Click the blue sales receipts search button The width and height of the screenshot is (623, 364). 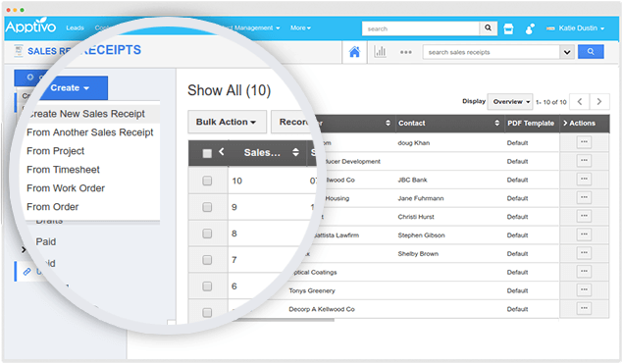pos(591,52)
